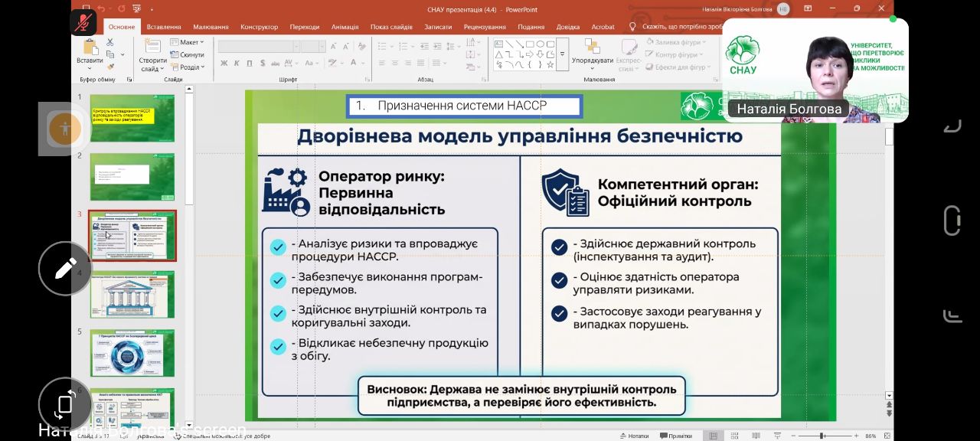Image resolution: width=980 pixels, height=441 pixels.
Task: Click the Cut scissors icon
Action: click(111, 43)
